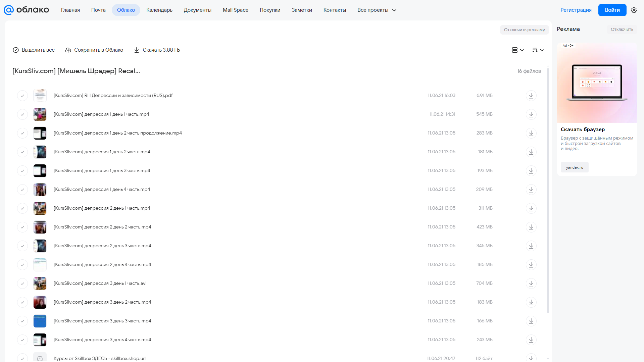Download the RH Депрессии и зависимости PDF file
The height and width of the screenshot is (362, 644).
531,96
